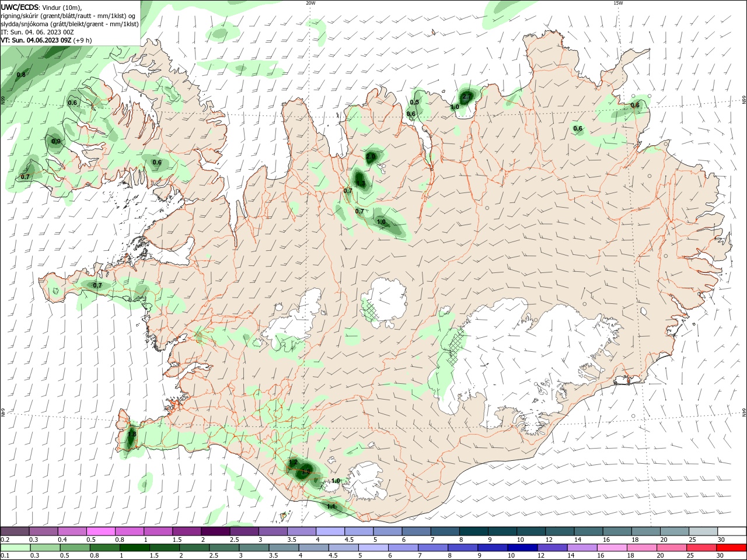The width and height of the screenshot is (747, 560).
Task: Click the bright pink 0.5 swatch in upper legend row
Action: tap(100, 531)
